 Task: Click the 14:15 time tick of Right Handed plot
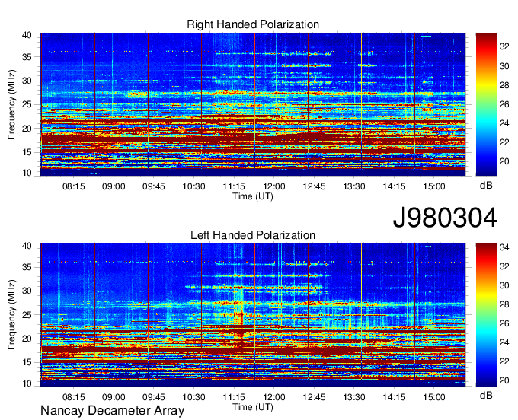click(394, 186)
